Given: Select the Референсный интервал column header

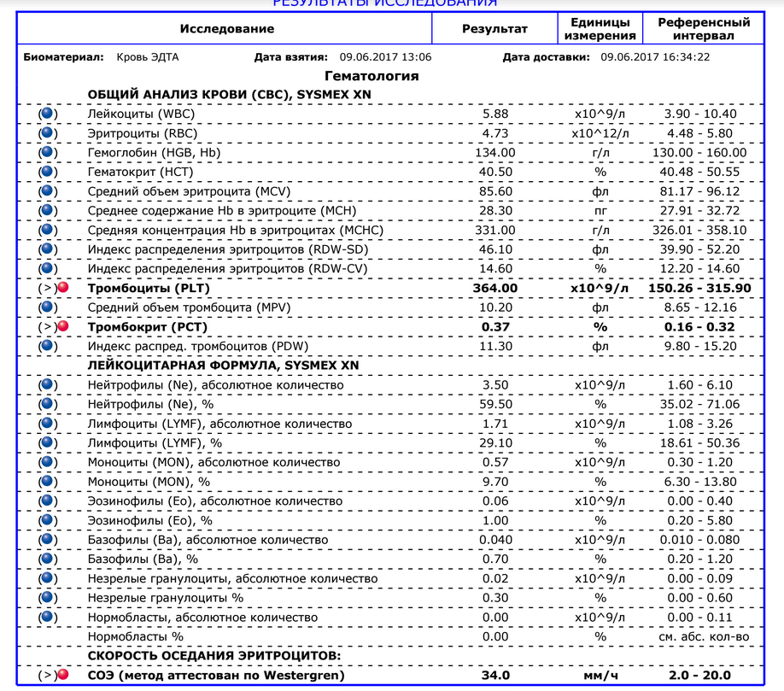Looking at the screenshot, I should point(705,29).
